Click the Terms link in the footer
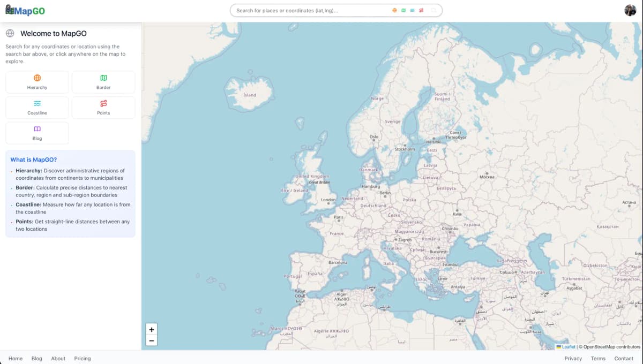The width and height of the screenshot is (643, 364). click(598, 358)
